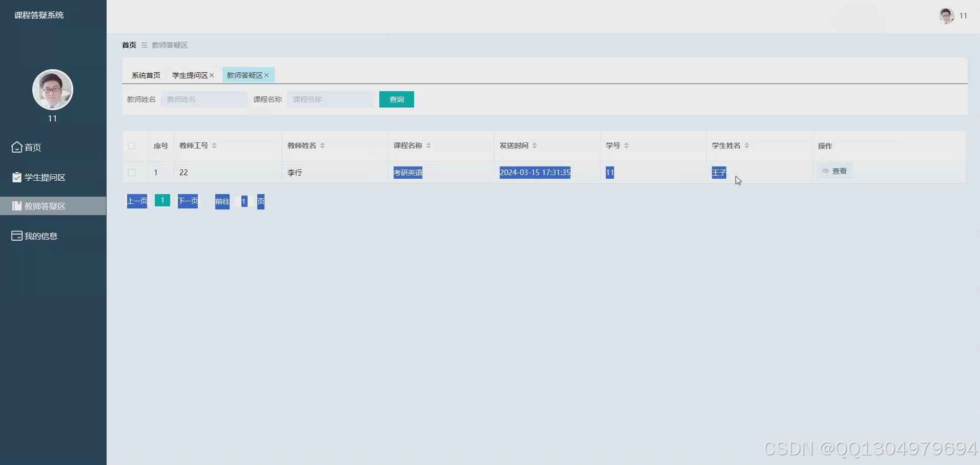Screen dimensions: 980x465
Task: Click the 查看 button for 李行
Action: [x=835, y=171]
